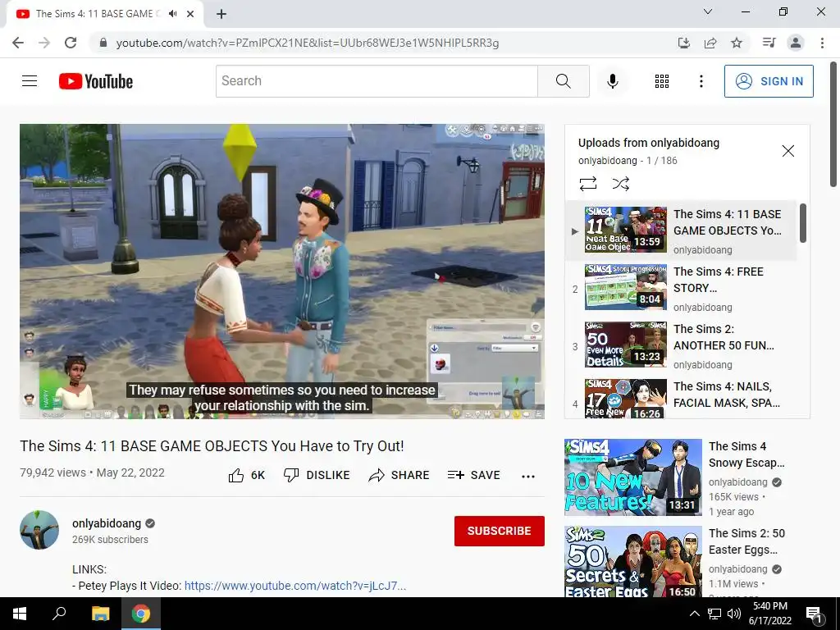This screenshot has height=630, width=840.
Task: Open the YouTube apps grid
Action: pos(662,81)
